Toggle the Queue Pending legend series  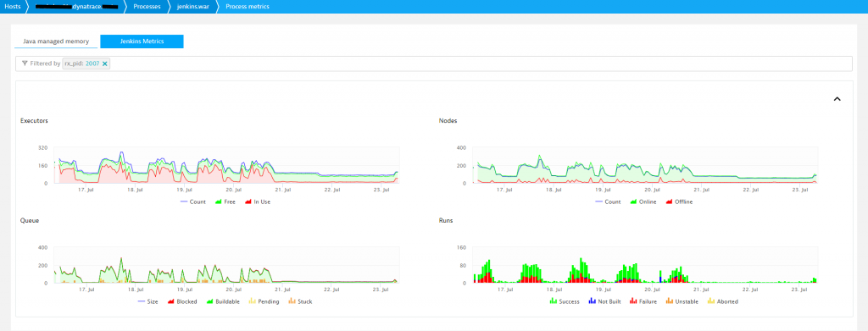click(264, 301)
